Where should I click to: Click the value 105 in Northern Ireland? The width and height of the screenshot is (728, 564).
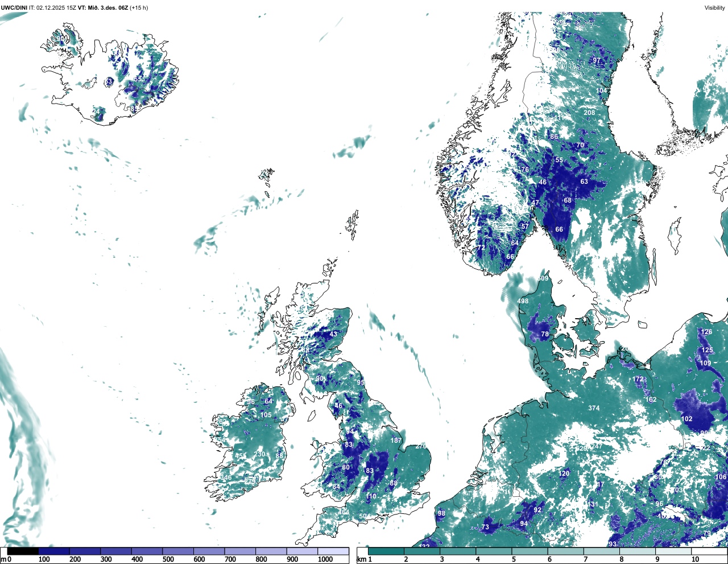266,415
